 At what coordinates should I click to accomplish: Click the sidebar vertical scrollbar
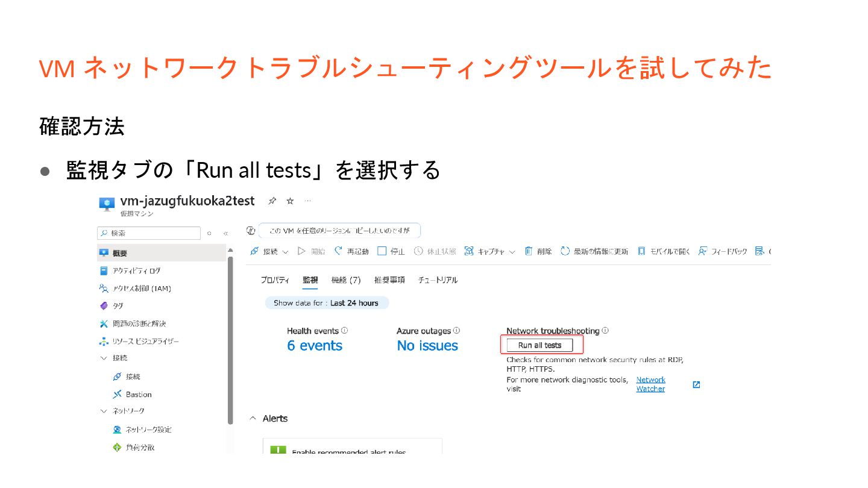click(230, 340)
